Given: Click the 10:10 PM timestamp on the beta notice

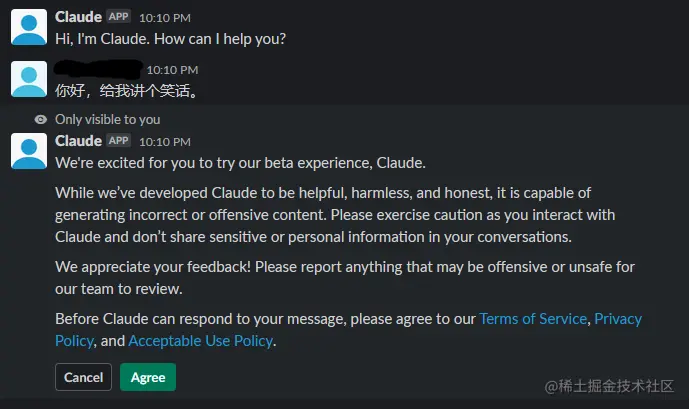Looking at the screenshot, I should coord(164,142).
